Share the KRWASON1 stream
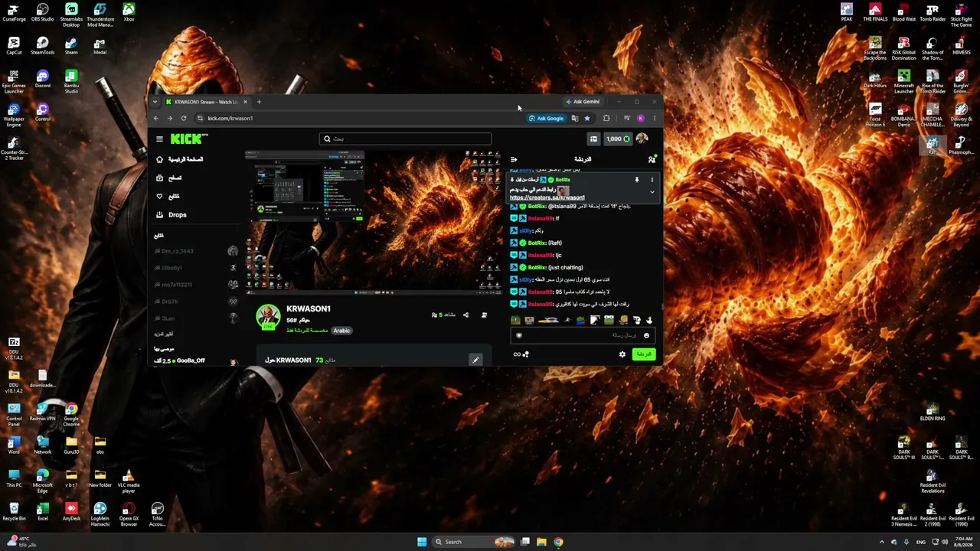Image resolution: width=980 pixels, height=551 pixels. 465,315
